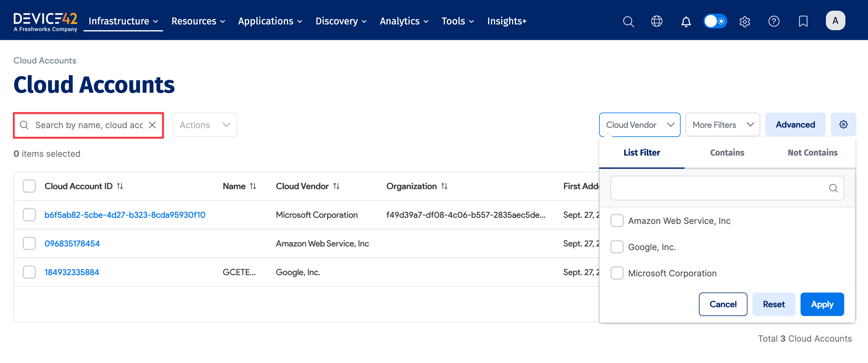This screenshot has width=868, height=363.
Task: Open cloud account 096835178454 link
Action: pos(72,243)
